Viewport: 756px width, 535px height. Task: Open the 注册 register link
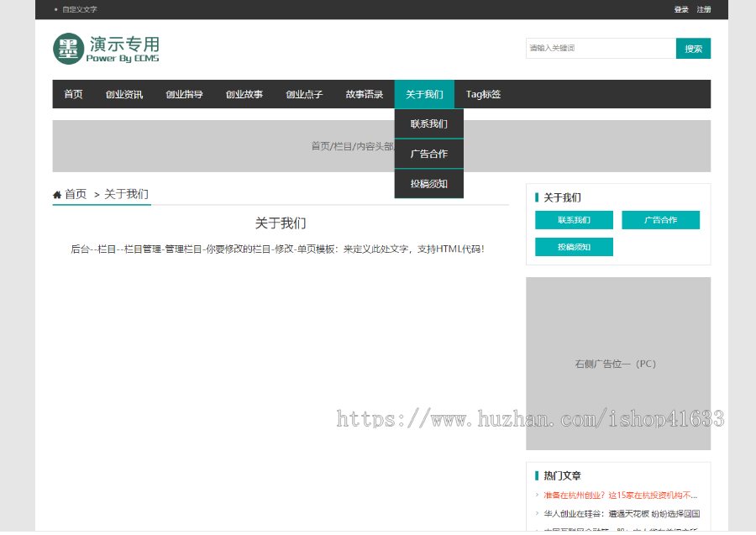point(703,9)
